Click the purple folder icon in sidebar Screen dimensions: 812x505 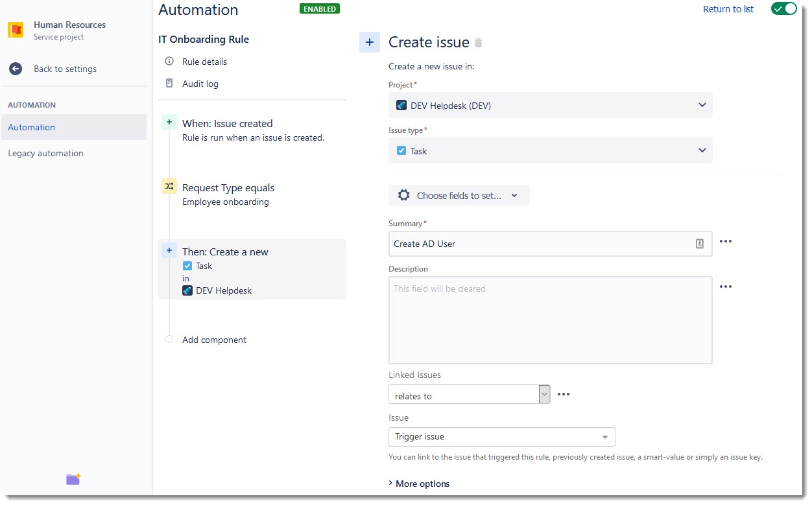[x=73, y=479]
